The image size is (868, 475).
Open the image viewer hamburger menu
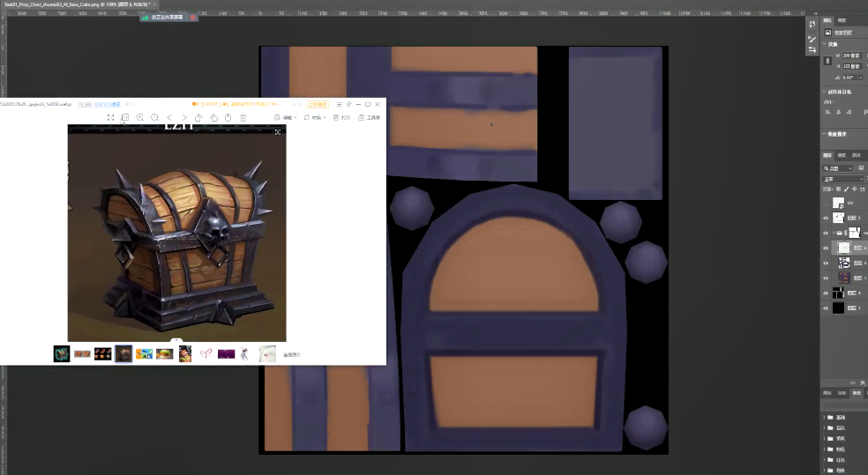pyautogui.click(x=339, y=104)
